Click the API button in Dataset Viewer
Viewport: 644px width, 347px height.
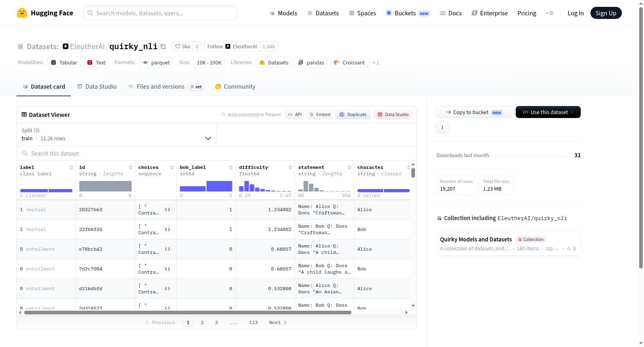point(295,114)
